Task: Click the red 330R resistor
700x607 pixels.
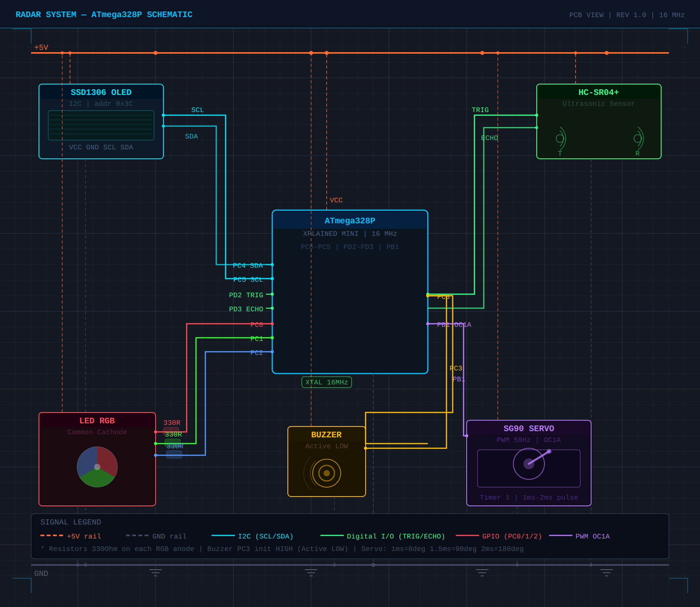Action: 171,431
